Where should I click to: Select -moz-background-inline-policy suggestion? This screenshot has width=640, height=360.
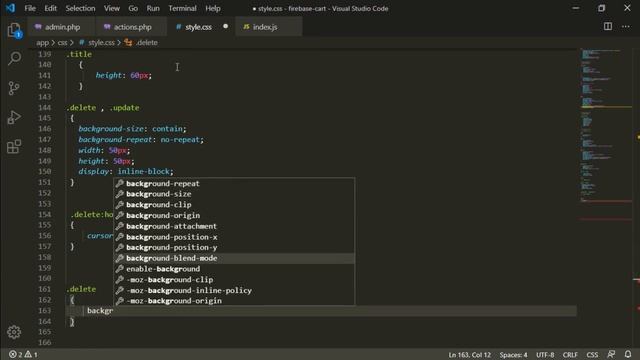234,290
